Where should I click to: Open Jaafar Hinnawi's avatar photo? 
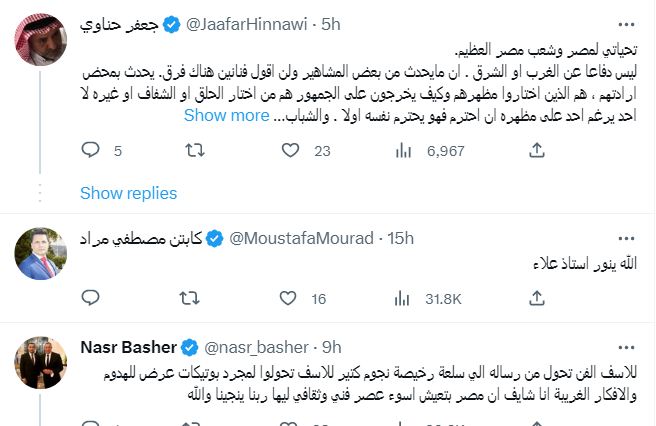pos(41,40)
